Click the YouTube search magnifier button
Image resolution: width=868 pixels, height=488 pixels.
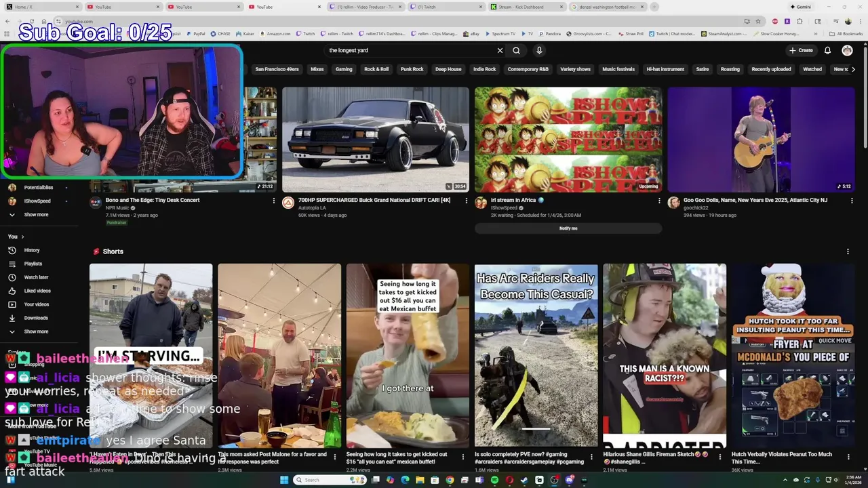516,50
